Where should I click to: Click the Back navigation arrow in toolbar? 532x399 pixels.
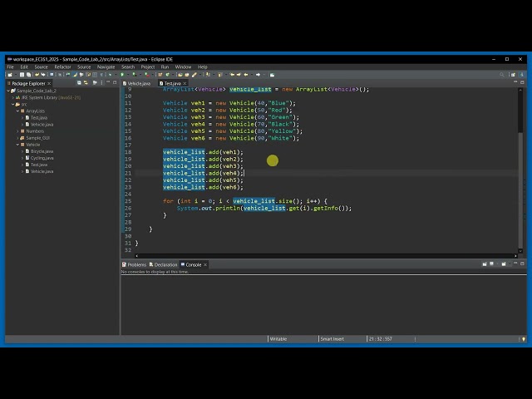pos(246,75)
